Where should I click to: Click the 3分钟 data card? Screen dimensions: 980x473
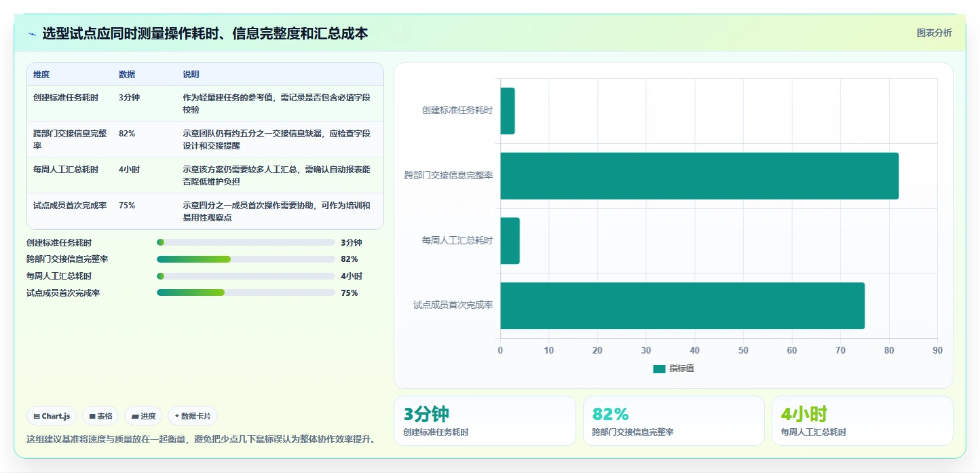point(485,421)
